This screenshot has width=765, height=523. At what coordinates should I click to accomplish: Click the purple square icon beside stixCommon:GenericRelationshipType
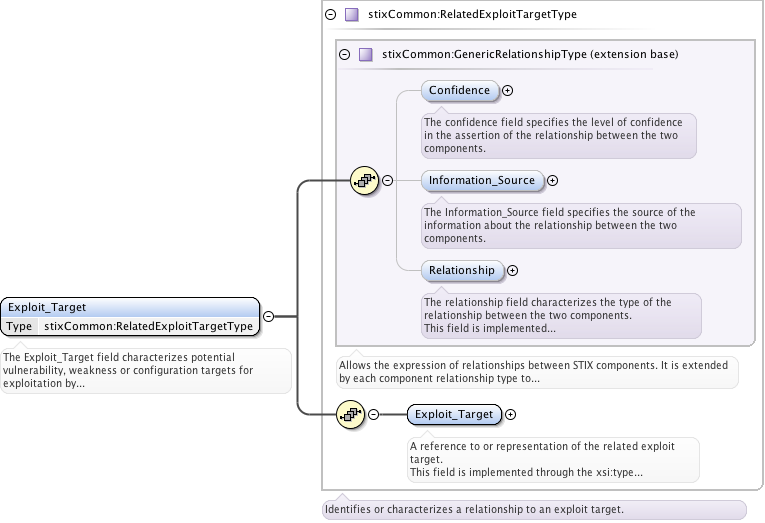pos(365,54)
